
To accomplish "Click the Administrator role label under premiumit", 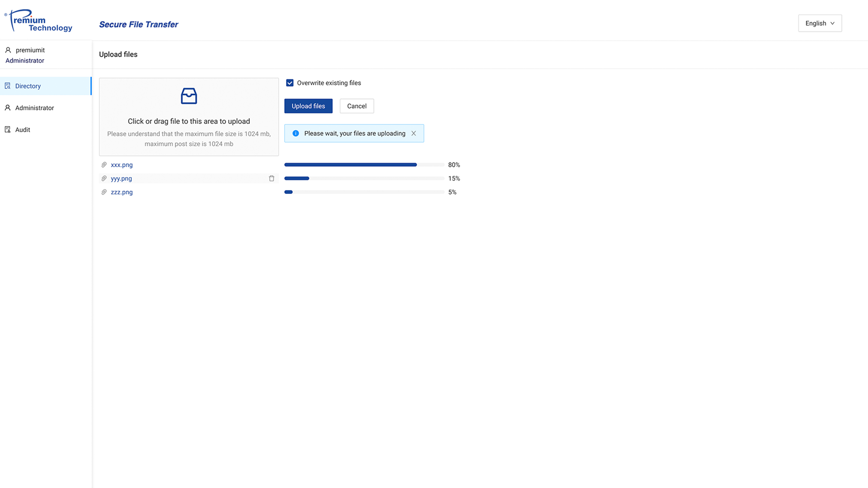I will (x=25, y=60).
